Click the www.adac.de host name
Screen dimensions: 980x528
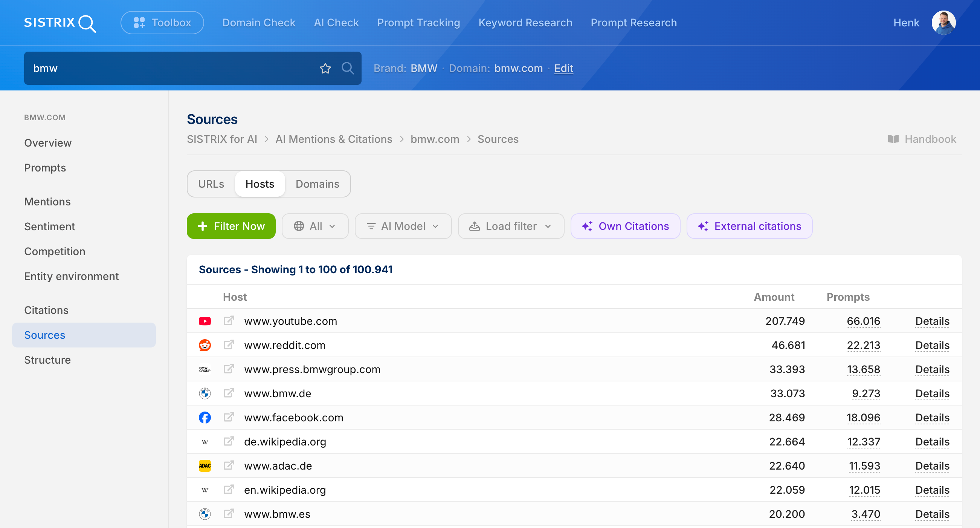click(x=278, y=465)
